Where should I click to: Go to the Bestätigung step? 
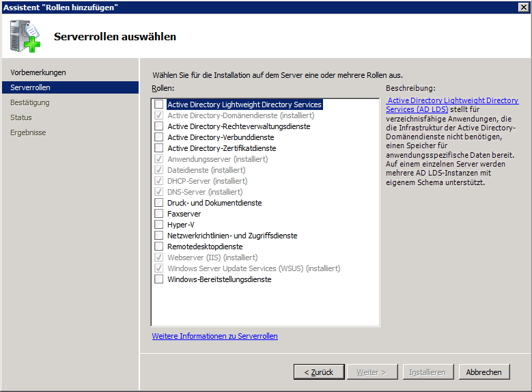[30, 102]
